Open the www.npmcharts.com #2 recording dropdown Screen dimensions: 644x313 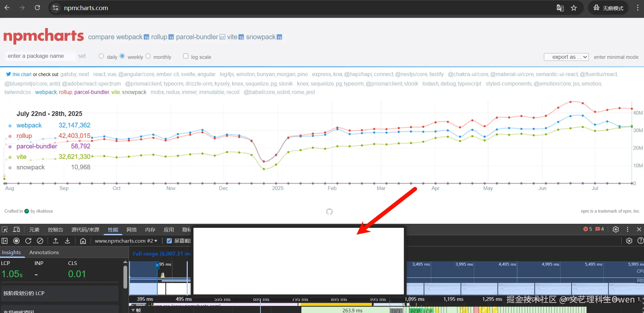tap(126, 241)
